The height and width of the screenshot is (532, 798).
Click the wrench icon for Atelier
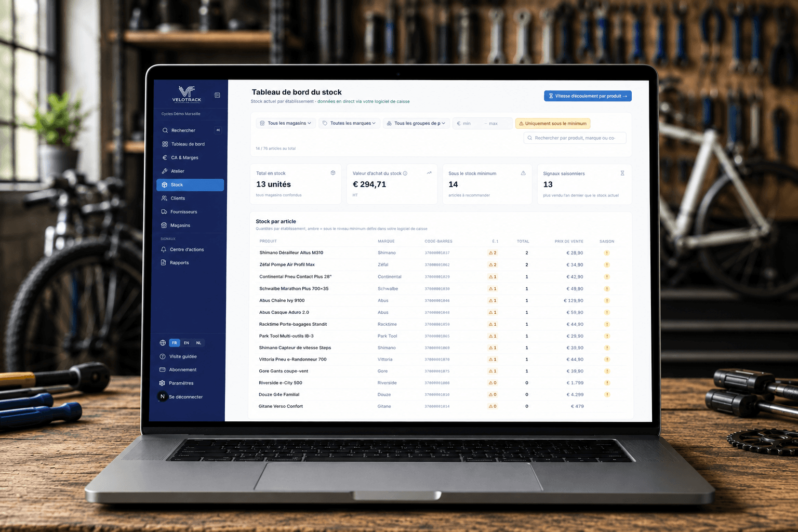pyautogui.click(x=165, y=171)
